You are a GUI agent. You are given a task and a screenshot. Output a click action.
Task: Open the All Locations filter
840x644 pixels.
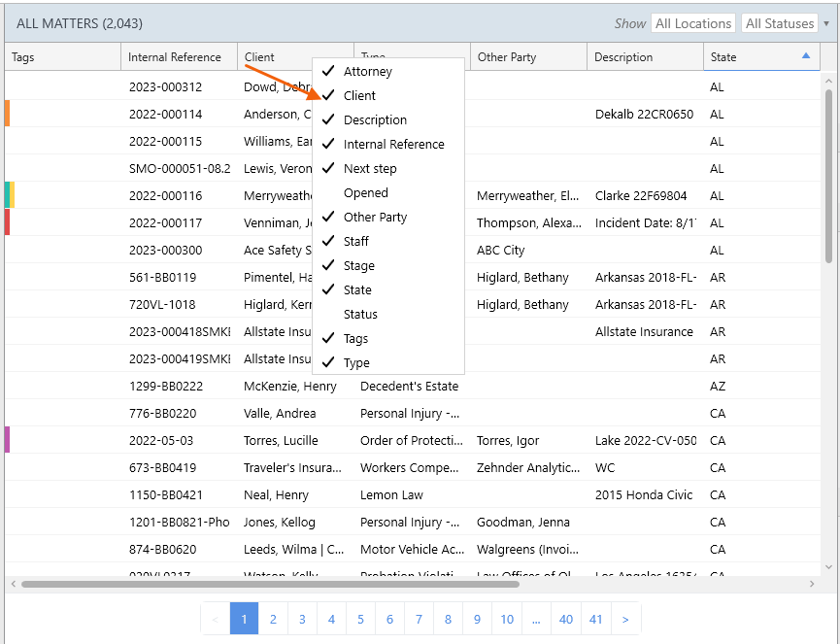pyautogui.click(x=693, y=23)
